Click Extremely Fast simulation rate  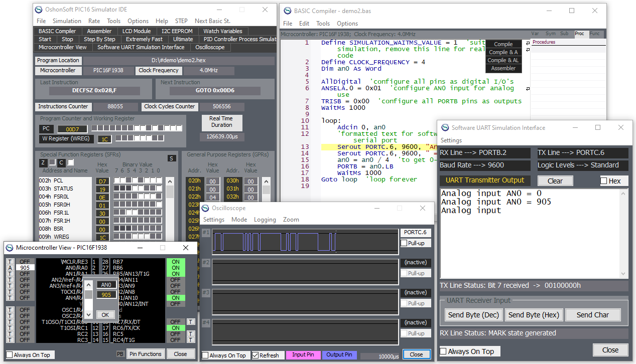pos(144,39)
